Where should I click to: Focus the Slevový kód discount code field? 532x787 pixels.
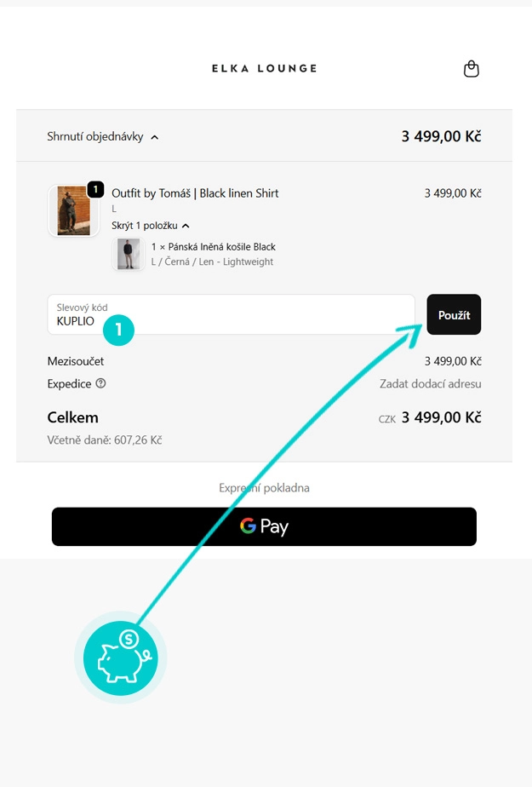coord(230,315)
